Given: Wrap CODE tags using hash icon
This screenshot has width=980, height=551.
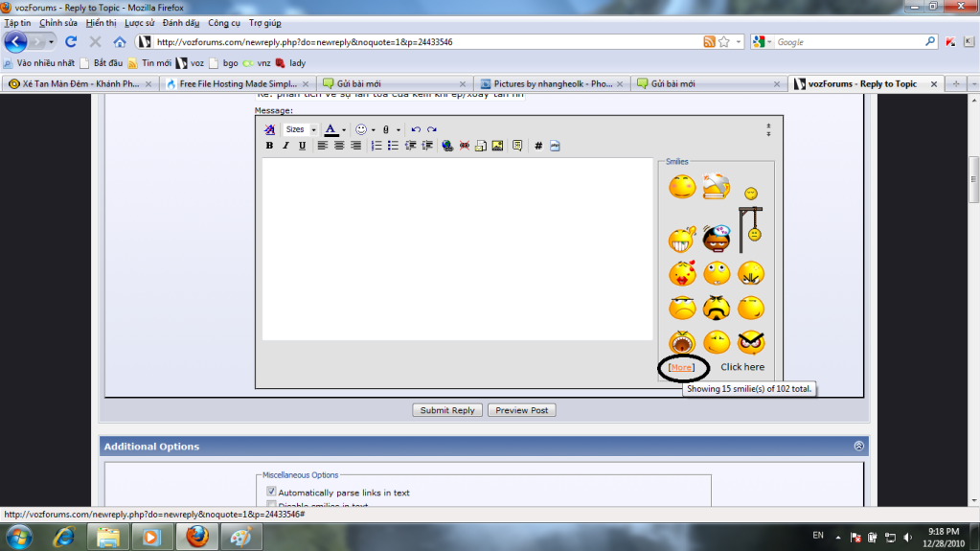Looking at the screenshot, I should pyautogui.click(x=538, y=146).
